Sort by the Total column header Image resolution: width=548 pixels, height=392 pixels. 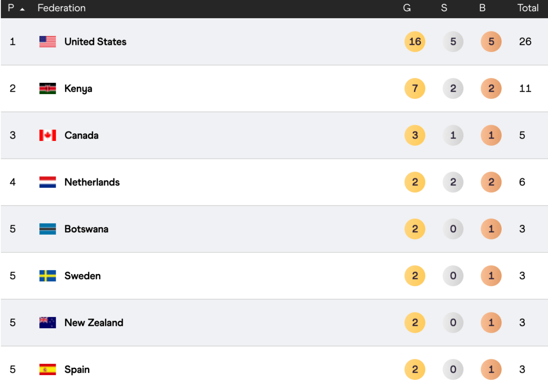click(x=528, y=8)
